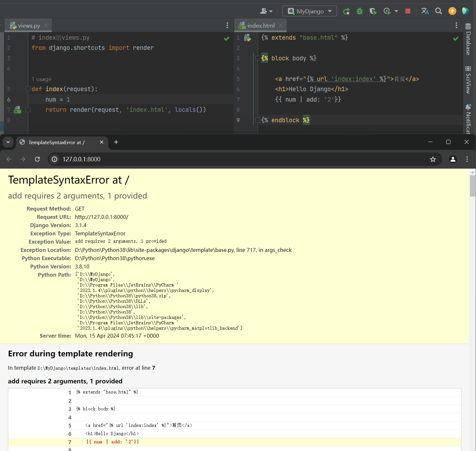This screenshot has height=451, width=476.
Task: Go forward in the browser
Action: click(23, 159)
